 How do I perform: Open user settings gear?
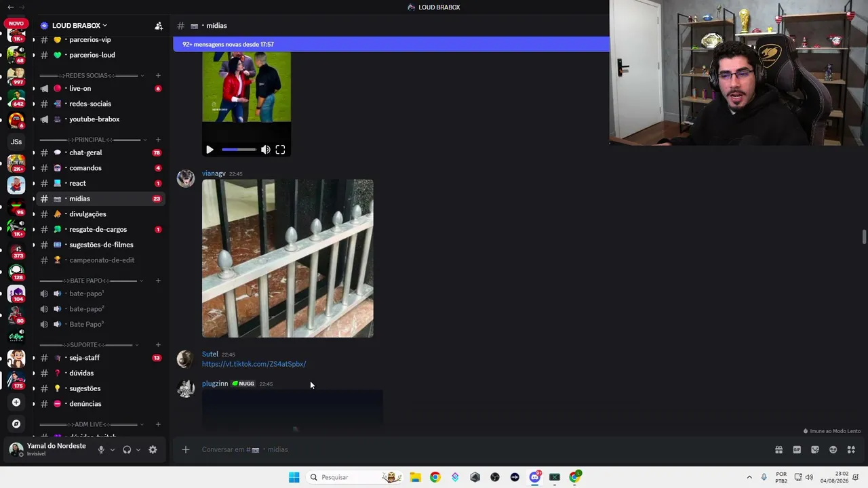pos(153,449)
